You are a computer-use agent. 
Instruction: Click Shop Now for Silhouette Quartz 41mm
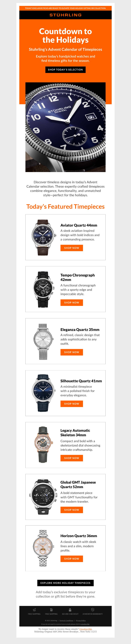(72, 403)
